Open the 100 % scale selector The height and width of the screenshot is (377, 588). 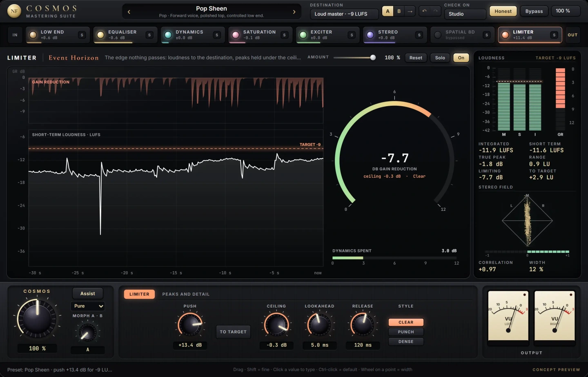point(566,11)
